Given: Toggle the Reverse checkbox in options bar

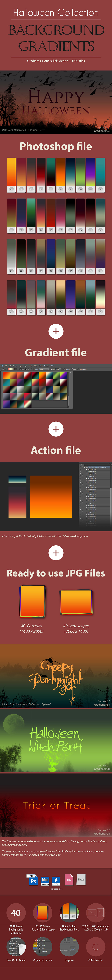Looking at the screenshot, I should pyautogui.click(x=64, y=369).
